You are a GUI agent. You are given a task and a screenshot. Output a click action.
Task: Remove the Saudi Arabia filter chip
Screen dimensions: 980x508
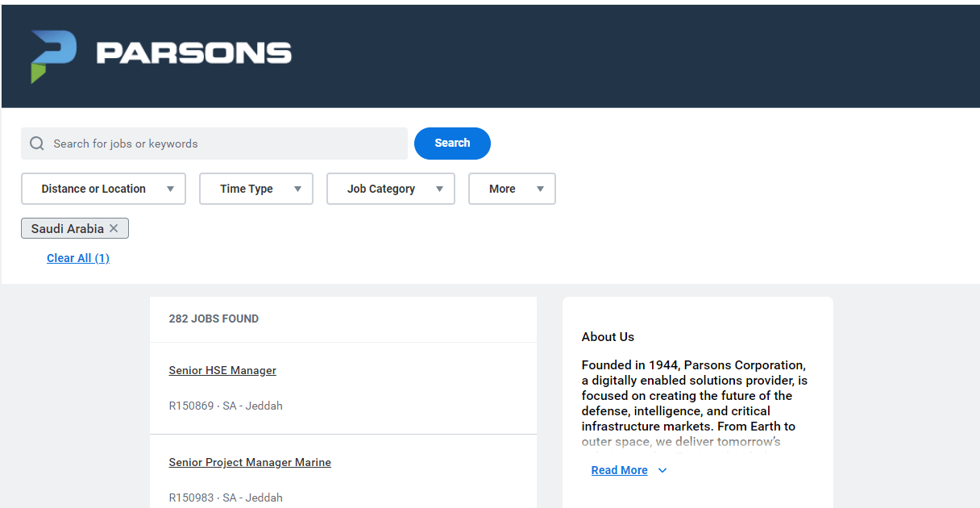[x=114, y=229]
